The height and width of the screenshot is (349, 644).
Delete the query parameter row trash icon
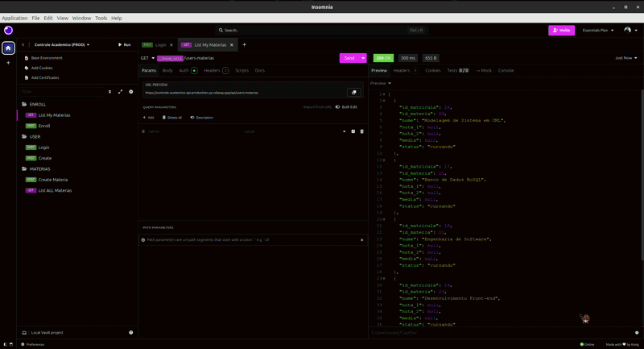click(361, 131)
